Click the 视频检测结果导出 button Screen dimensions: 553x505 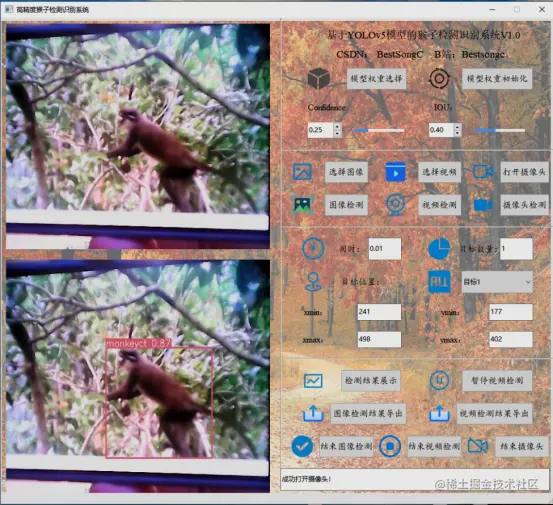[494, 413]
